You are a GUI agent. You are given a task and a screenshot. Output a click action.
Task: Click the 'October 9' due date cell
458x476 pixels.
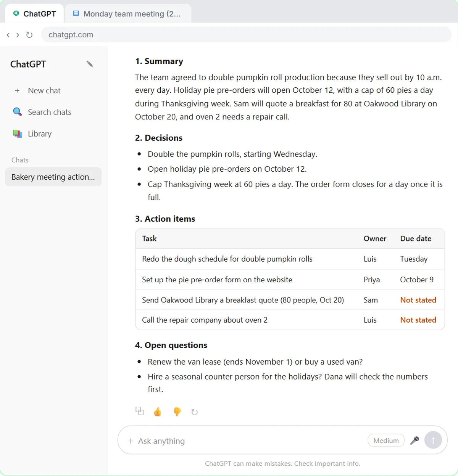417,280
